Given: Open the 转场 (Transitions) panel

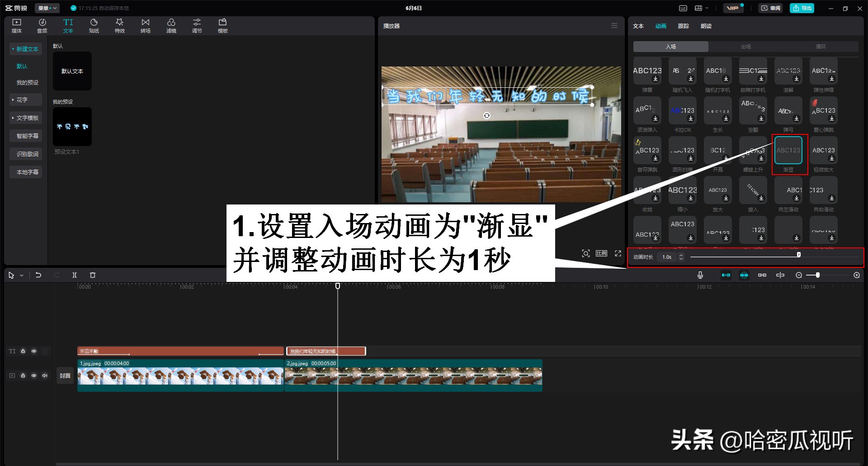Looking at the screenshot, I should coord(145,25).
